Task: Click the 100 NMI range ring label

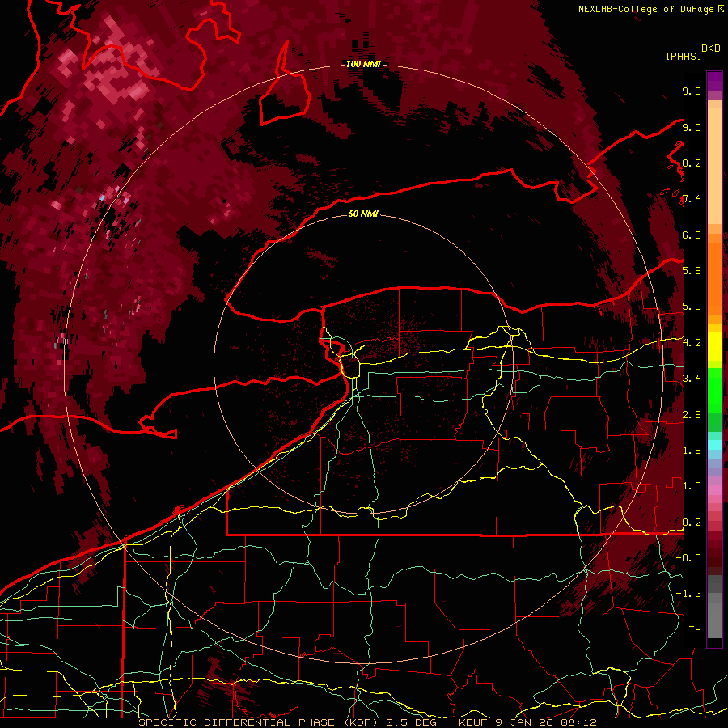Action: pos(363,64)
